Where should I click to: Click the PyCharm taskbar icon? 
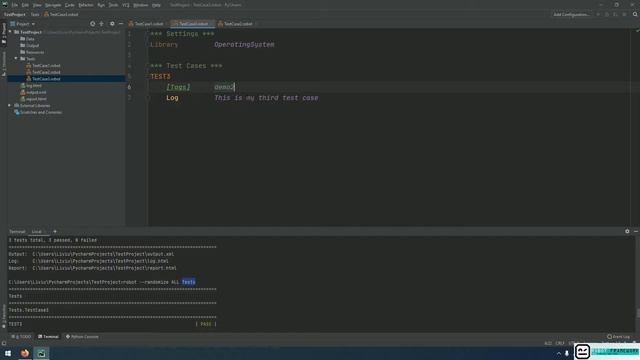click(42, 353)
